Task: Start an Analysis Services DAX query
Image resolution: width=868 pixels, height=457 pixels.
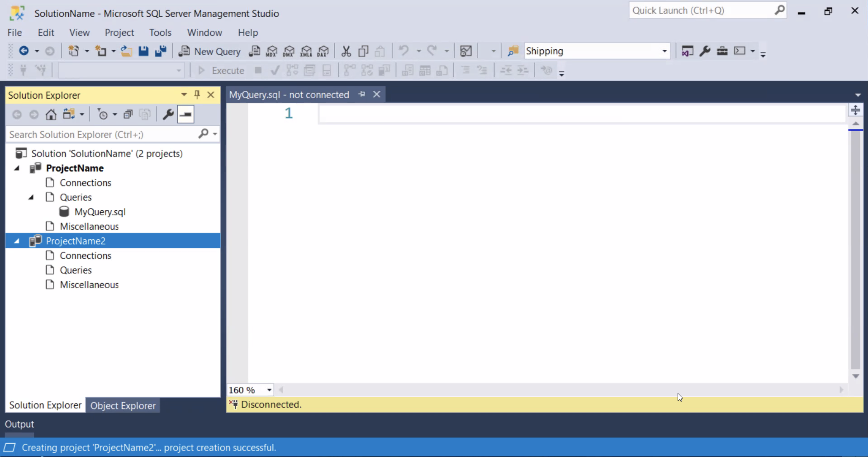Action: click(323, 51)
